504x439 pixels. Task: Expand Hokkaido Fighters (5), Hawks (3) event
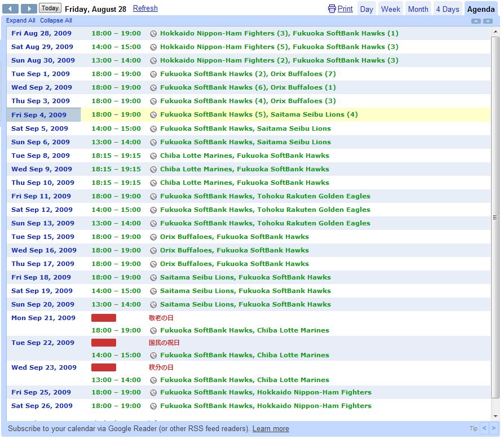tap(279, 47)
